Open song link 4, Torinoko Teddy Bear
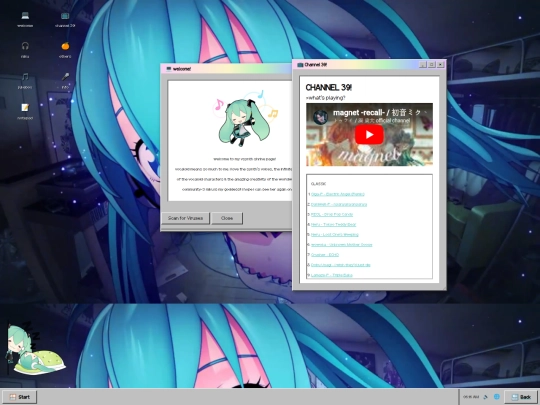Screen dimensions: 540x405 click(333, 225)
